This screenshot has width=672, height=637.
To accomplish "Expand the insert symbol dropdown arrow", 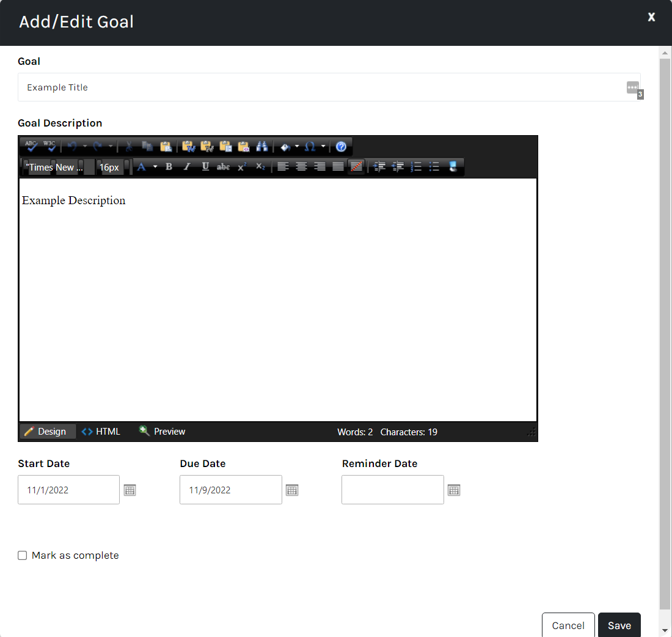I will click(x=323, y=147).
